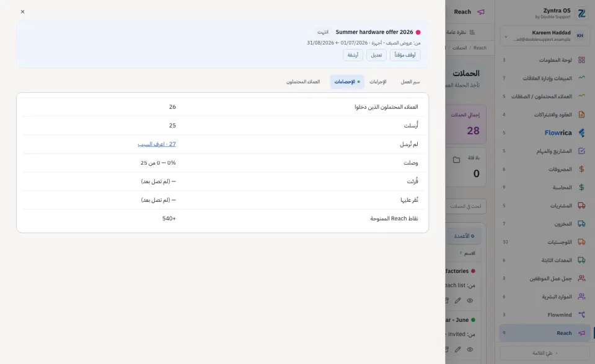
Task: Open the human resources icon (الموارد البشرية)
Action: tap(581, 297)
